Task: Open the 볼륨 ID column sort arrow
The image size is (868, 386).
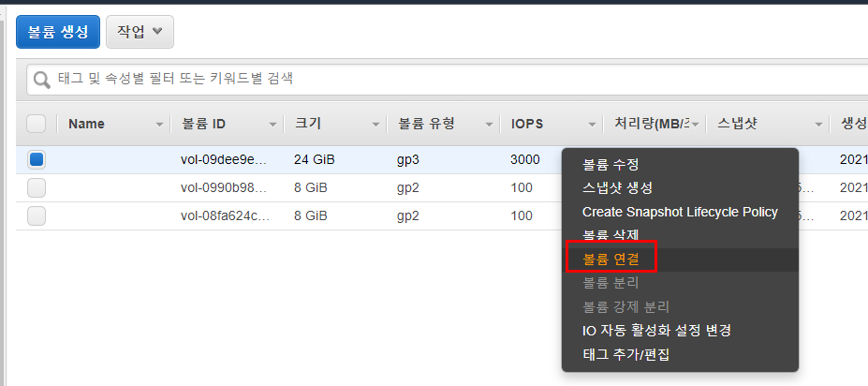Action: pyautogui.click(x=272, y=125)
